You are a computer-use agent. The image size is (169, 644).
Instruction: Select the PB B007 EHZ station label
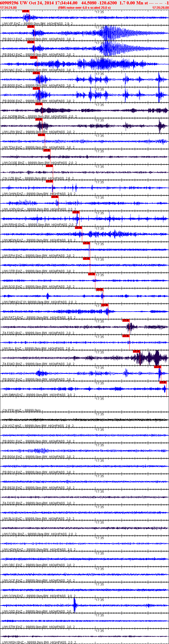pos(38,379)
